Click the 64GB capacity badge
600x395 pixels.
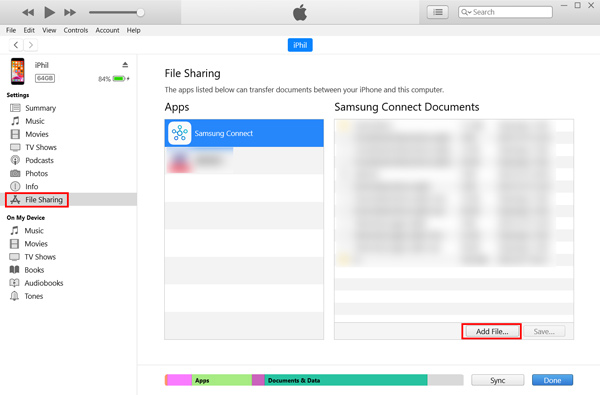(45, 78)
